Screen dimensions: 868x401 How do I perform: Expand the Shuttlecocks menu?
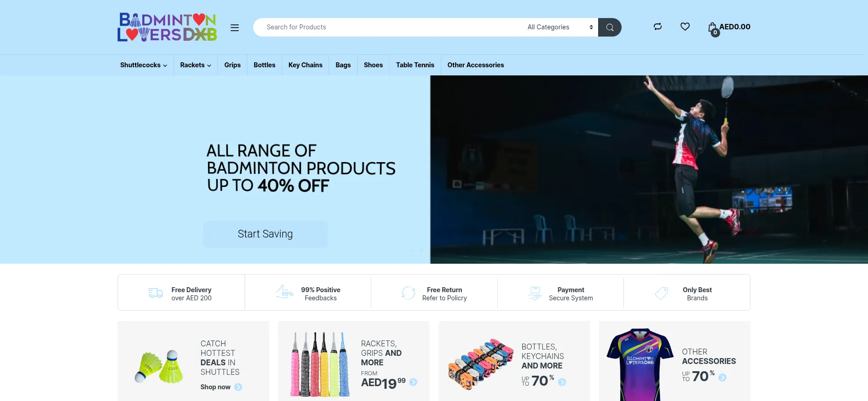click(143, 65)
